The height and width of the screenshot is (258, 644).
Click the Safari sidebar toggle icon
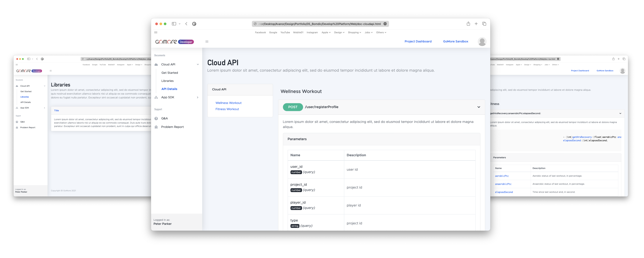coord(174,24)
